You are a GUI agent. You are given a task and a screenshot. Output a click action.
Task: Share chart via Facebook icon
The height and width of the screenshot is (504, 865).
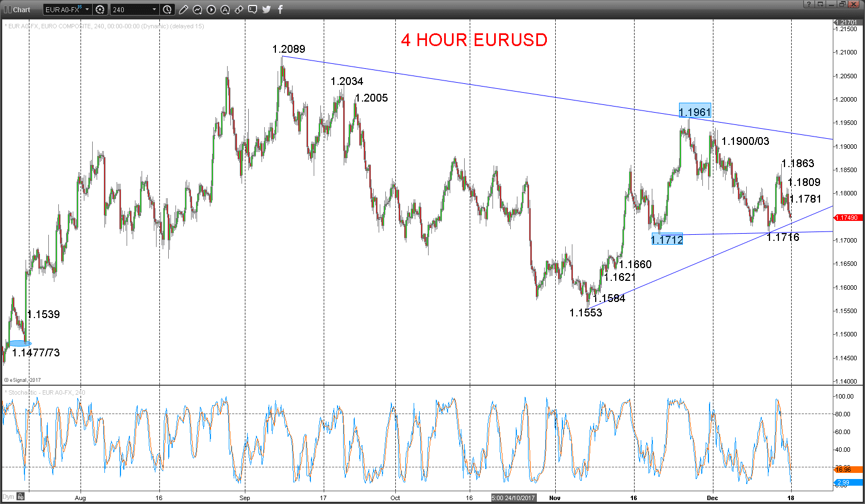(x=280, y=9)
